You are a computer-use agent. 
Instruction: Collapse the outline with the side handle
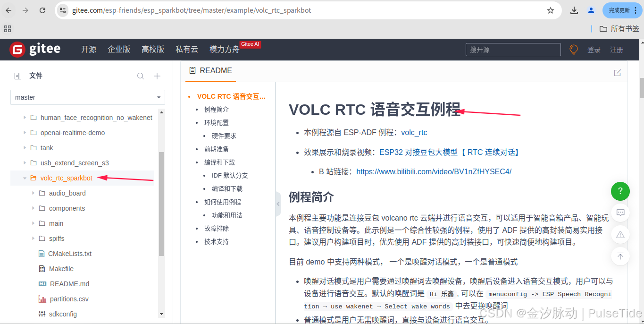pyautogui.click(x=278, y=204)
